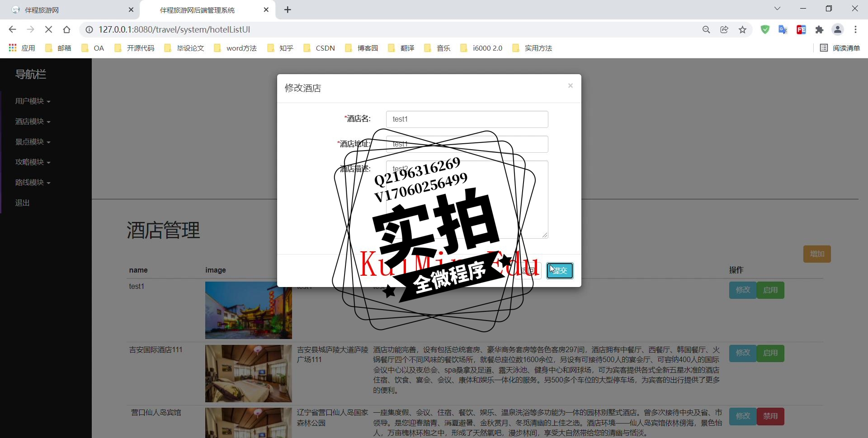
Task: Click the 营口仙人岛宾馆 name cell
Action: pyautogui.click(x=156, y=413)
